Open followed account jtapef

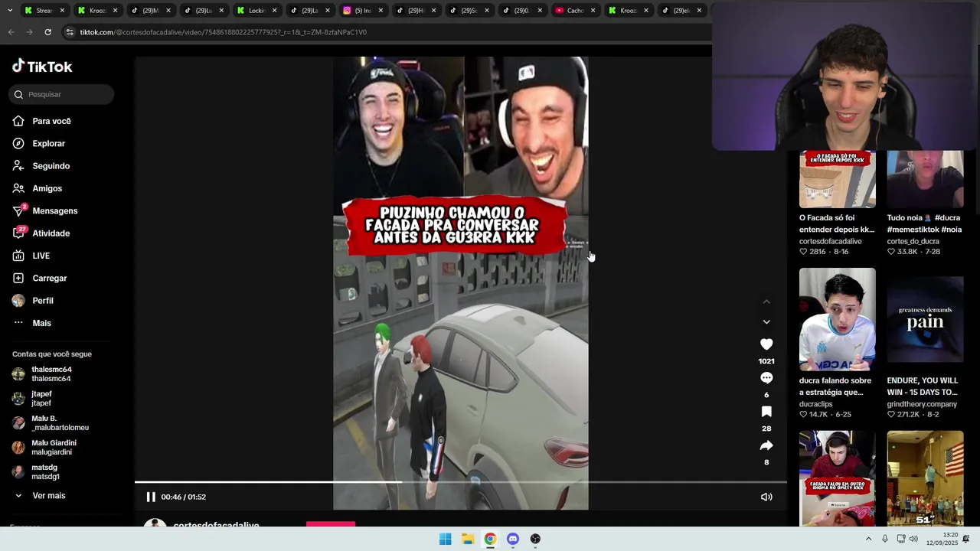(32, 399)
